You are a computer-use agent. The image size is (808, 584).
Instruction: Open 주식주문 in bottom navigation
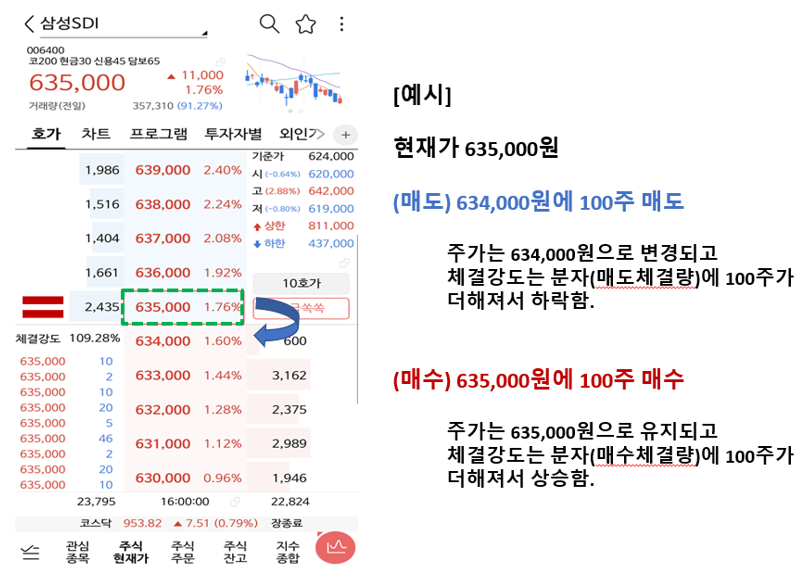182,552
